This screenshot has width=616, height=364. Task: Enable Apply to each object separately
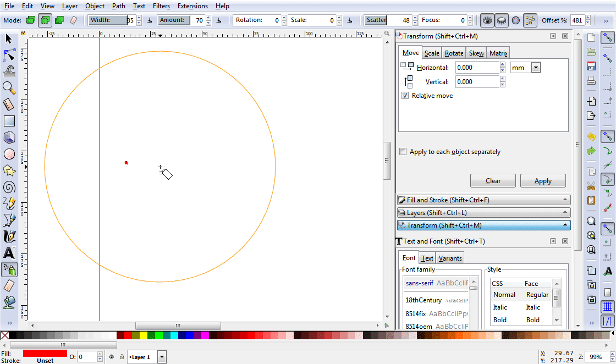tap(403, 151)
